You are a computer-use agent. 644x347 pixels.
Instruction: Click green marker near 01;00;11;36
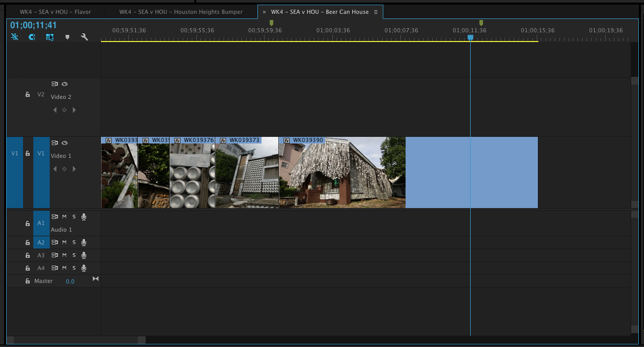pos(481,23)
